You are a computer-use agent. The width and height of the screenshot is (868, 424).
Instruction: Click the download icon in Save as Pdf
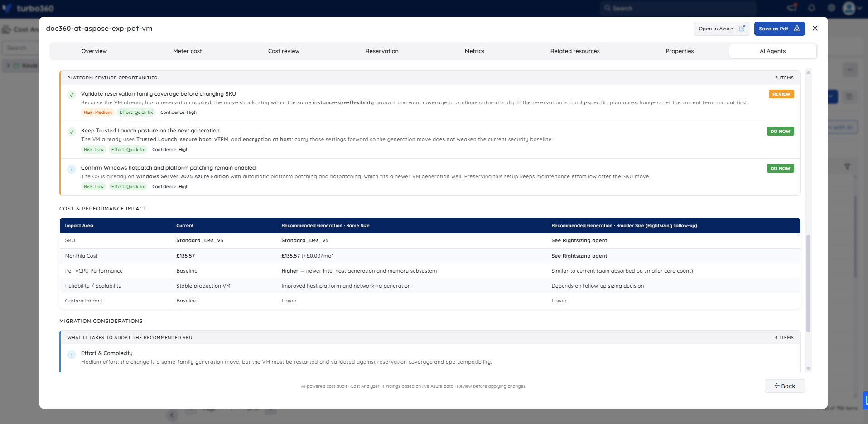(x=797, y=28)
